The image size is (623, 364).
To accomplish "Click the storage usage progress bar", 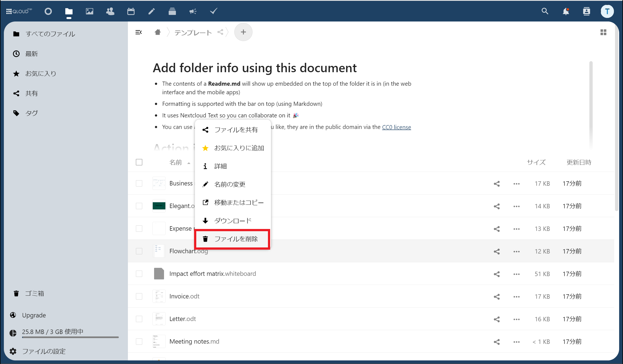I will pos(70,337).
